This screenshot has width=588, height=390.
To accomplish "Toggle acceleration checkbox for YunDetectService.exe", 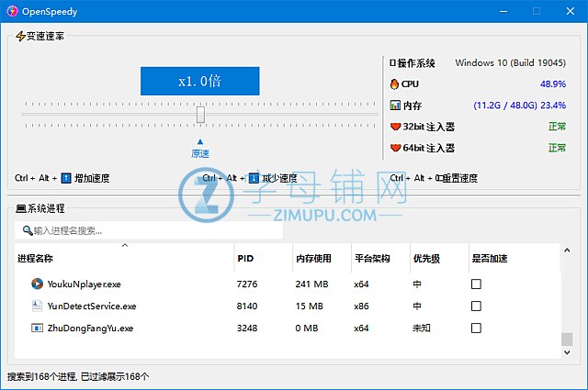I will pyautogui.click(x=476, y=306).
